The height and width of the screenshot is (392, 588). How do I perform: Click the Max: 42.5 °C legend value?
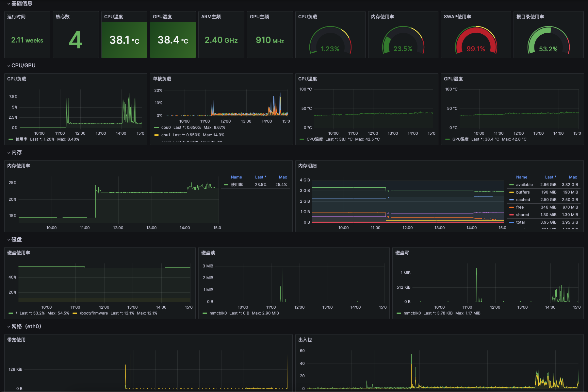pos(367,139)
